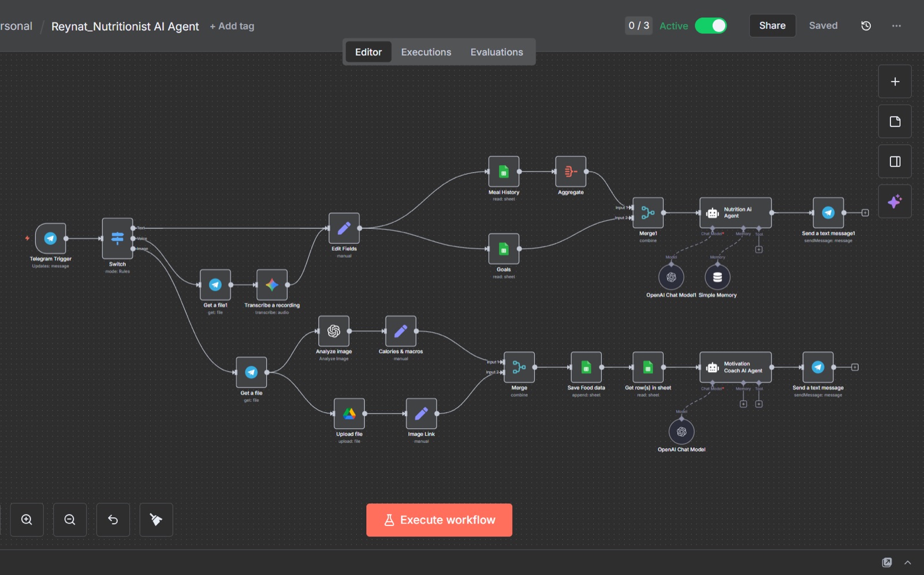The width and height of the screenshot is (924, 575).
Task: Open the Executions tab
Action: click(x=426, y=52)
